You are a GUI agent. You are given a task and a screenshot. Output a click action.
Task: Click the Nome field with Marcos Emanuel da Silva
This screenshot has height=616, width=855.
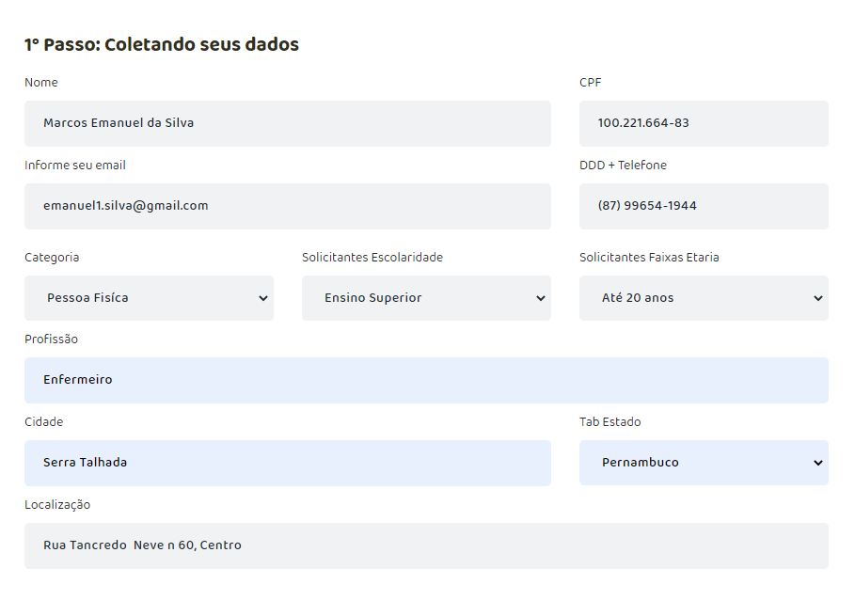[287, 123]
